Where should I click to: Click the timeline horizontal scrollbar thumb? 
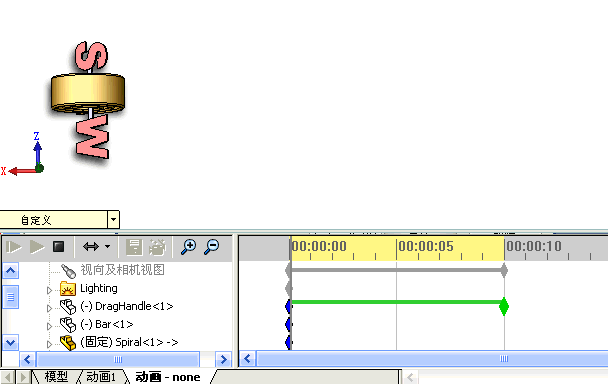[x=432, y=359]
